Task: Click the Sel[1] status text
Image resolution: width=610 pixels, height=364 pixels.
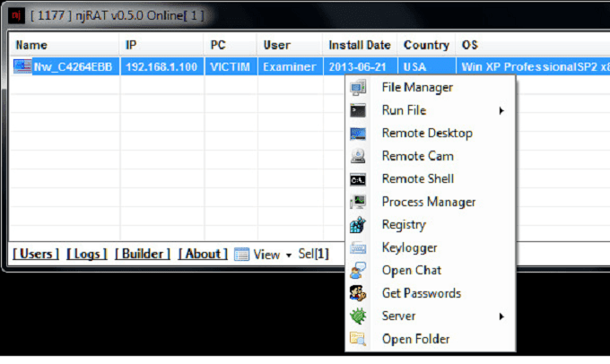Action: click(x=314, y=255)
